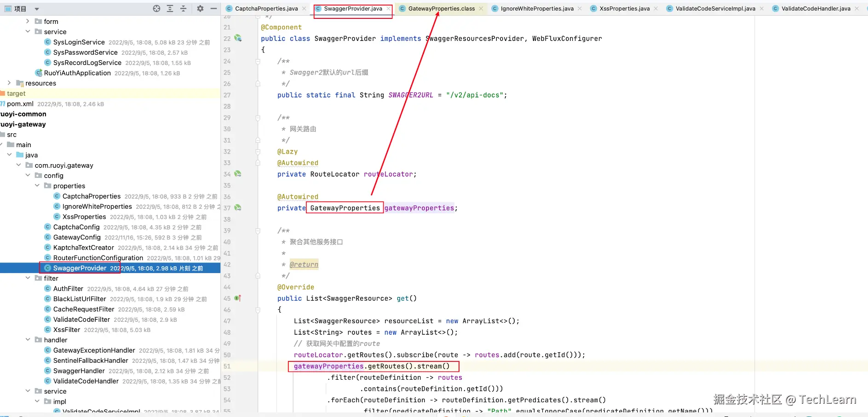Select the ruoyi-common module
Screen dimensions: 868x417
(x=23, y=114)
